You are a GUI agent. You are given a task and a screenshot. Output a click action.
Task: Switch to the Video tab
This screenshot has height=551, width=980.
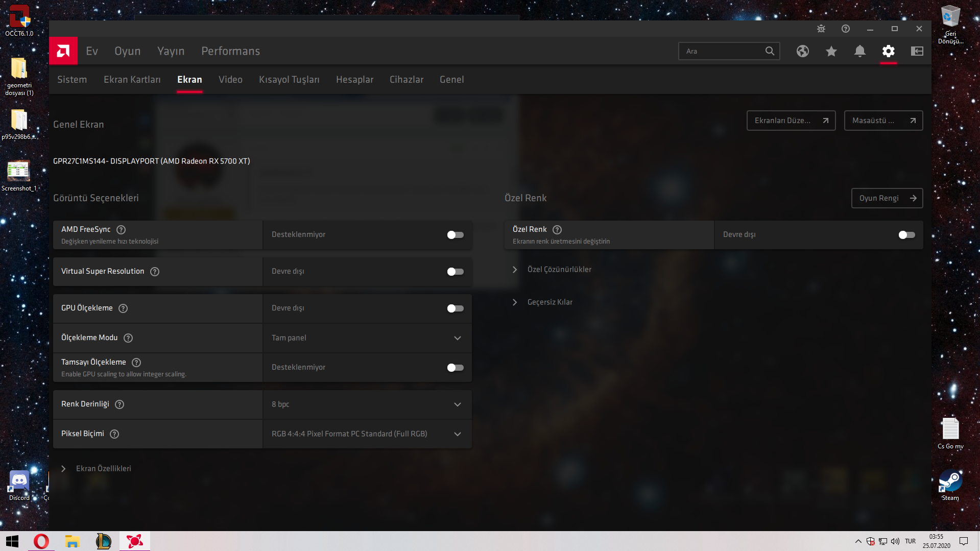point(230,80)
